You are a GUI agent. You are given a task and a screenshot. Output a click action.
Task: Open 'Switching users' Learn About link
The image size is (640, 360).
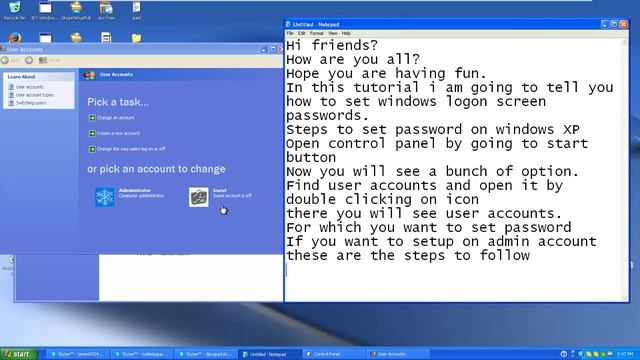[x=31, y=103]
